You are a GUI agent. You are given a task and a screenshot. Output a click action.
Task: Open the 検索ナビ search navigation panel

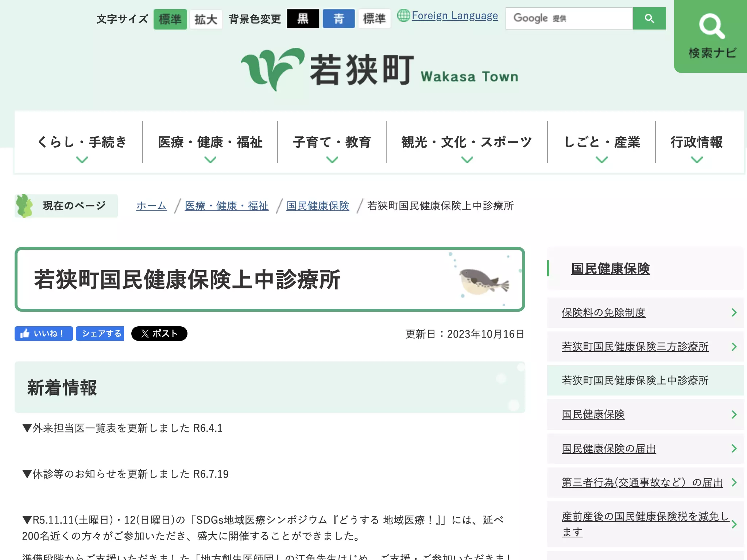pos(711,36)
